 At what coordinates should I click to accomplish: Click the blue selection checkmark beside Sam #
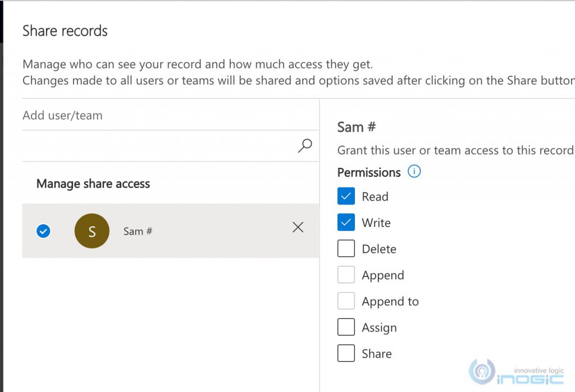coord(43,230)
